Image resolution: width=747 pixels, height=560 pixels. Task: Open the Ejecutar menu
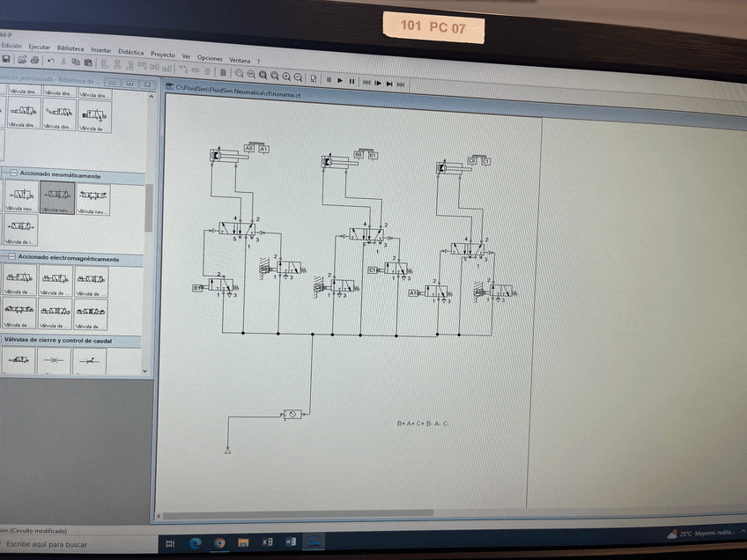(40, 46)
